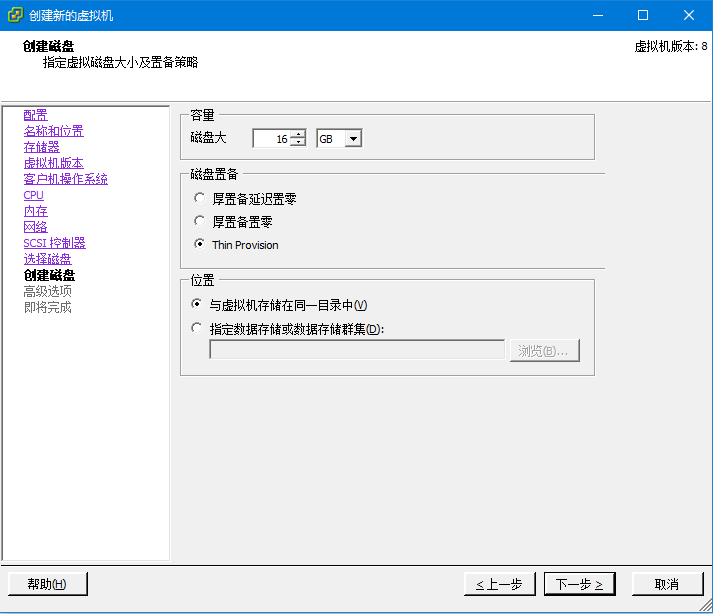Viewport: 713px width, 614px height.
Task: Click the disk size field showing 16
Action: [272, 138]
